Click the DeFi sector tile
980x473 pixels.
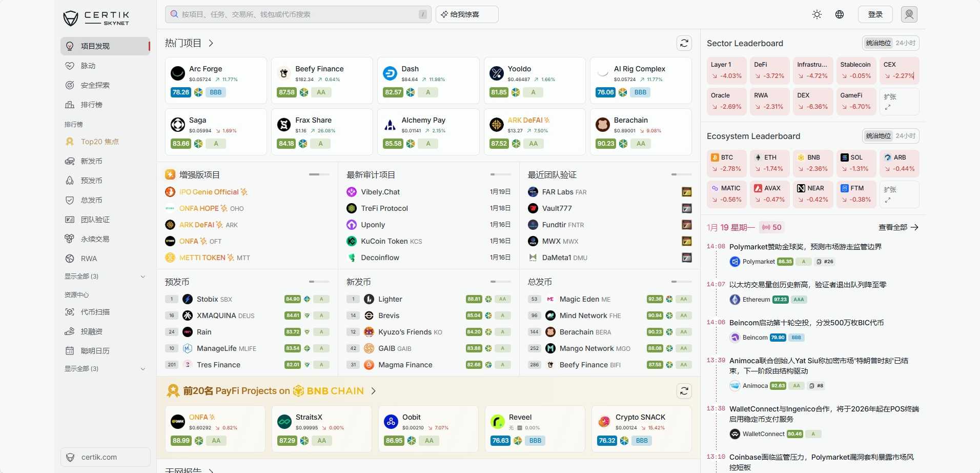pyautogui.click(x=769, y=70)
